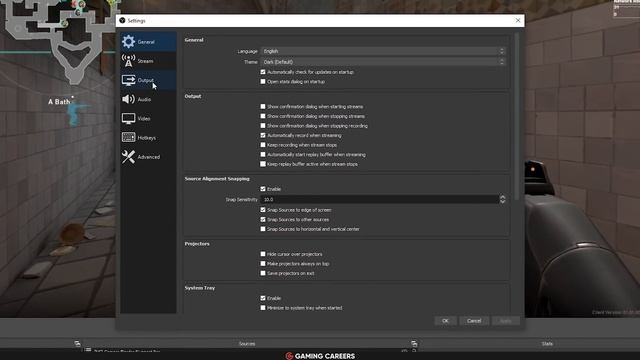Click the Snap Sensitivity value field

[x=380, y=199]
